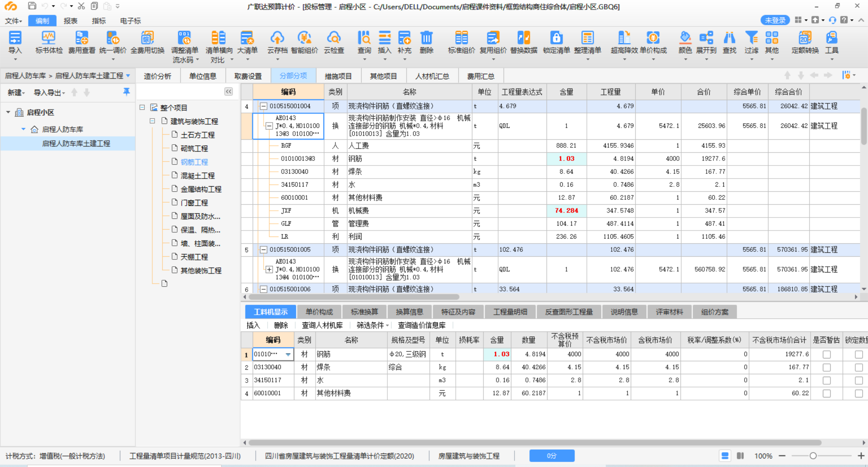Screen dimensions: 868x467
Task: Tick 是否暂估 checkbox for 水 row
Action: pos(826,381)
